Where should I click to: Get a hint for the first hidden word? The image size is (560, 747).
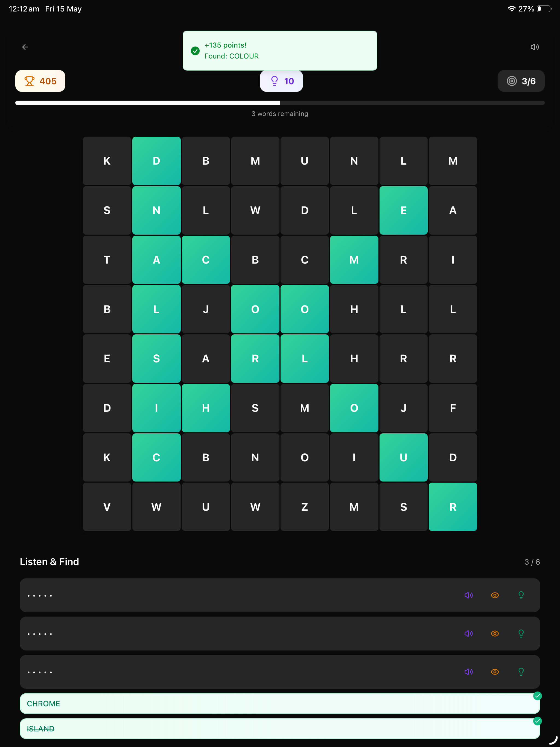point(521,595)
